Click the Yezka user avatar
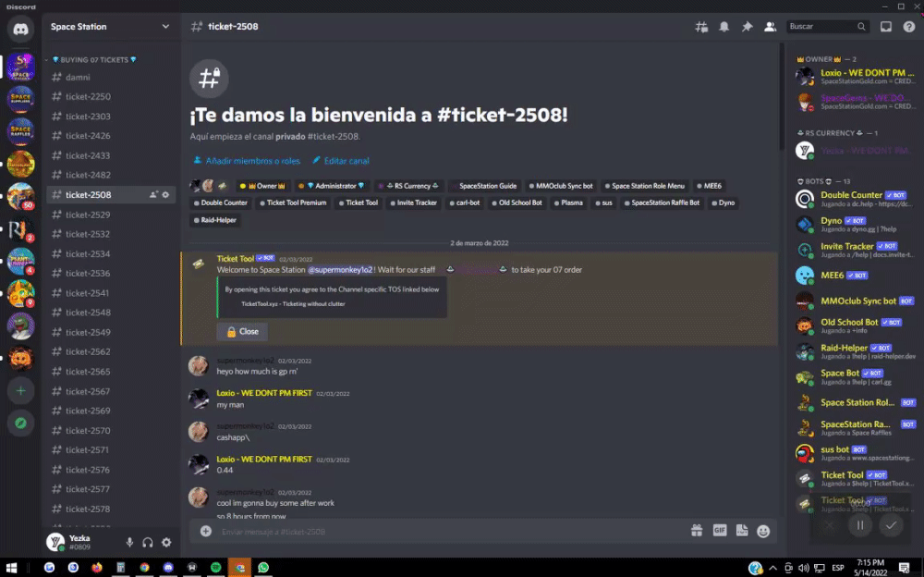Image resolution: width=924 pixels, height=577 pixels. pyautogui.click(x=55, y=542)
